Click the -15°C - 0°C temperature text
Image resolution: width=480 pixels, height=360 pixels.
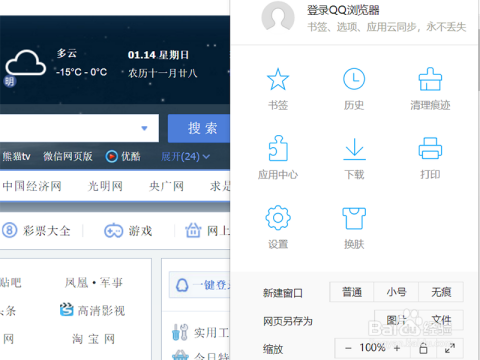(82, 72)
